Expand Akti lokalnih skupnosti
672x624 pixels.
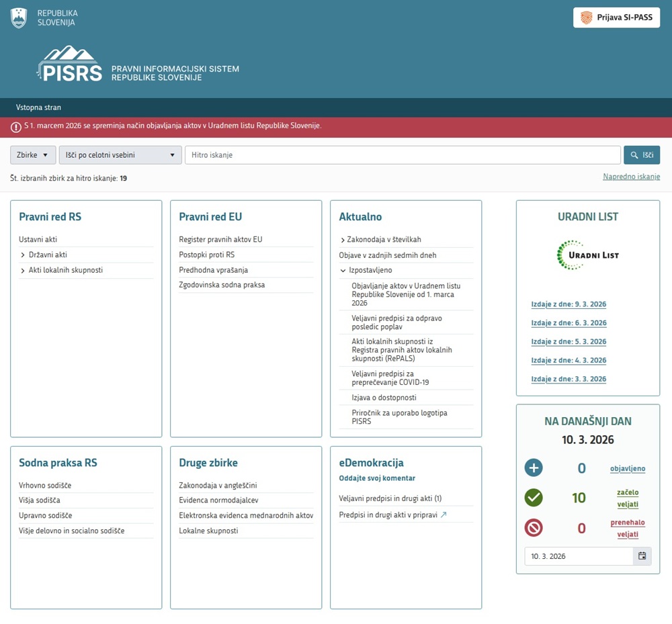click(23, 271)
